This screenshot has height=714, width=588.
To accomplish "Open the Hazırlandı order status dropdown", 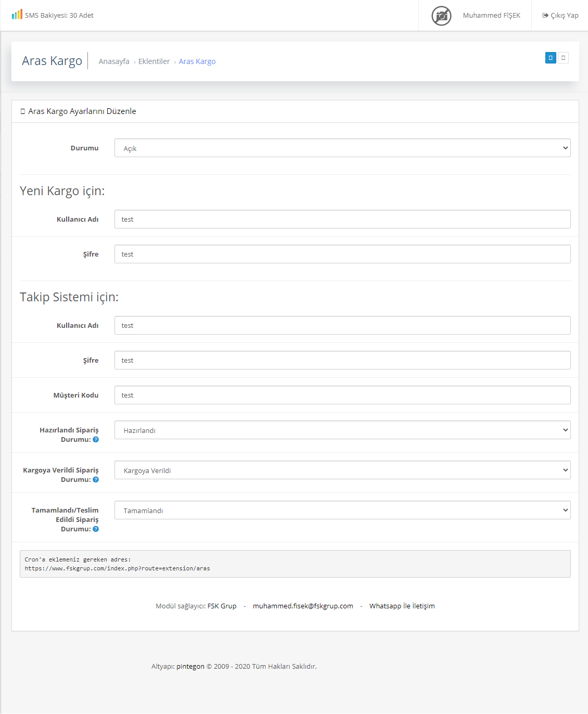I will point(342,430).
